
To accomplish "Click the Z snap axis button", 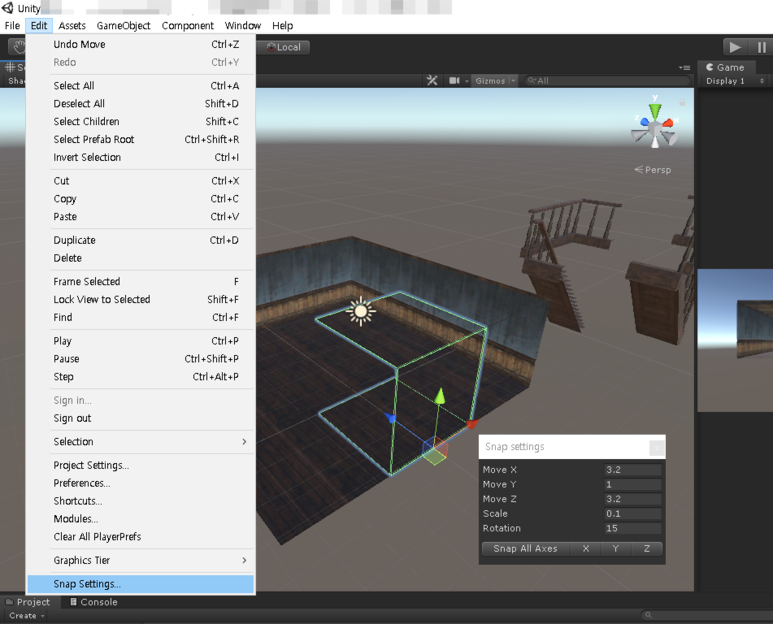I will 647,549.
